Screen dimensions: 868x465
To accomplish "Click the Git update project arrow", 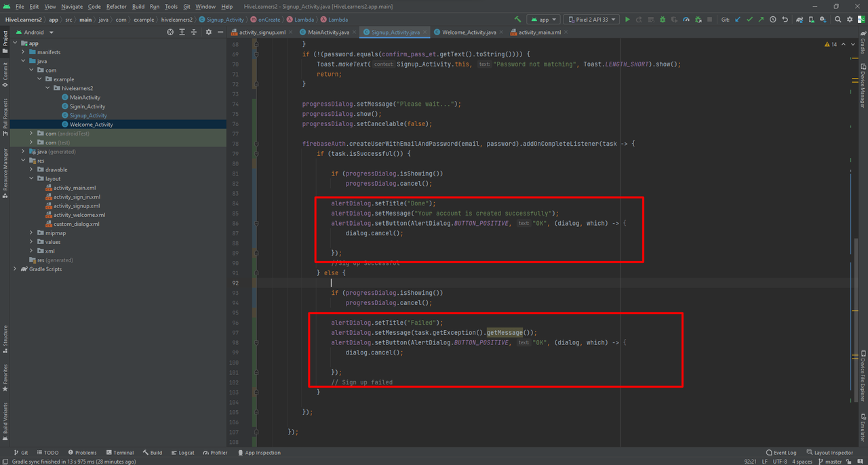I will pos(738,20).
